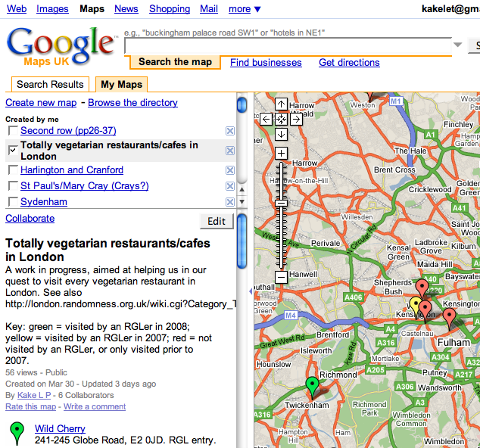This screenshot has width=480, height=448.
Task: Tick the Second row (pp26-37) checkbox
Action: [x=13, y=131]
